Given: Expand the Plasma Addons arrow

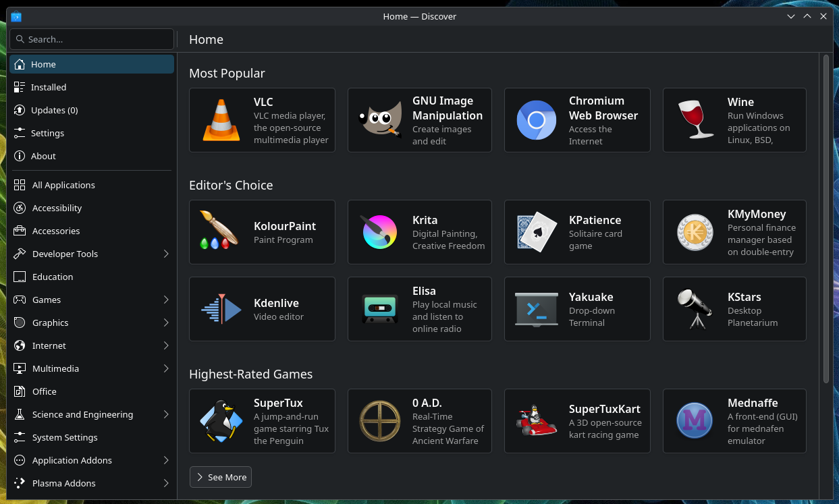Looking at the screenshot, I should (166, 483).
